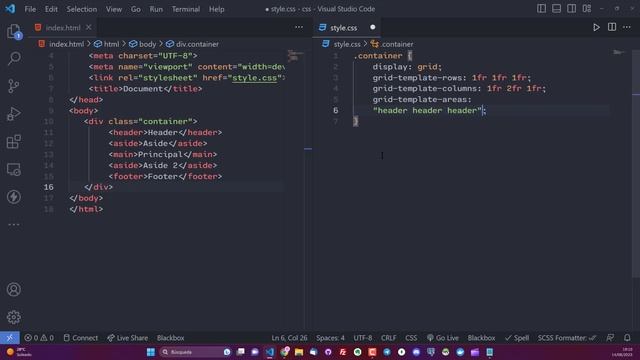640x360 pixels.
Task: Expand the index.html breadcrumb
Action: tap(61, 44)
